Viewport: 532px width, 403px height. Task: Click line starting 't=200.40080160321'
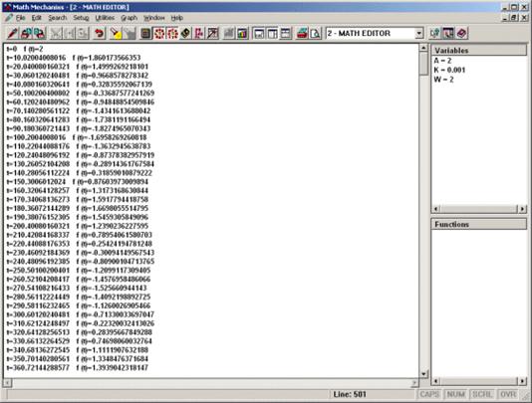(77, 226)
